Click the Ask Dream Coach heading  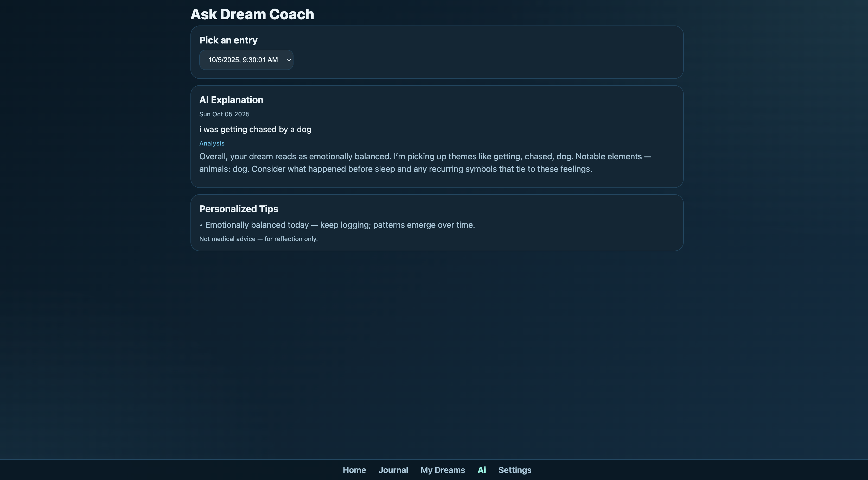252,14
